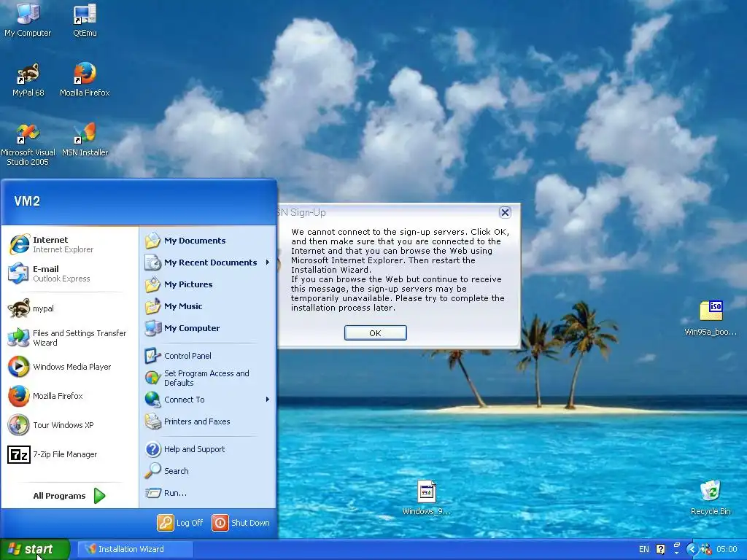The width and height of the screenshot is (747, 560).
Task: Launch mypal from the Start menu
Action: [x=69, y=308]
